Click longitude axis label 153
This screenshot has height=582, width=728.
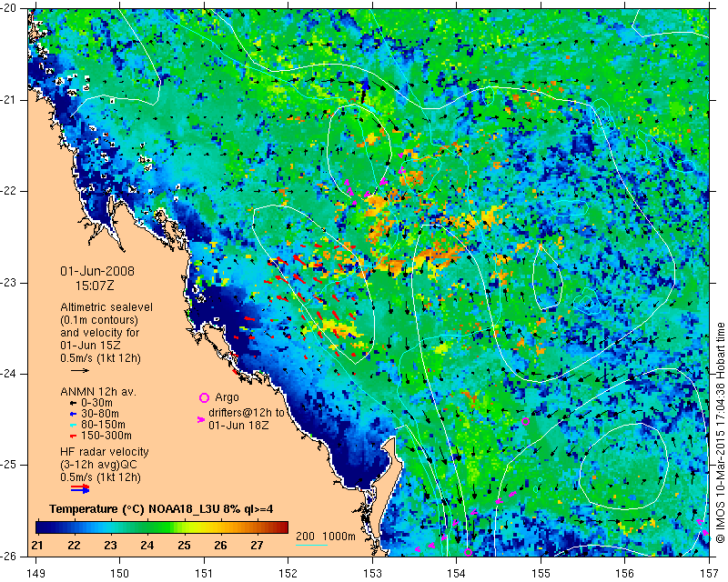[372, 574]
